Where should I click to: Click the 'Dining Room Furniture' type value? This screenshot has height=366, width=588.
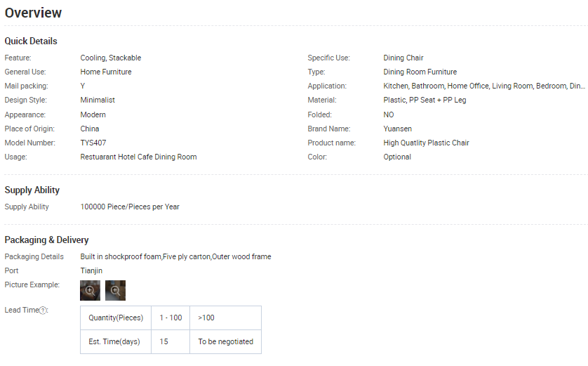[x=420, y=72]
